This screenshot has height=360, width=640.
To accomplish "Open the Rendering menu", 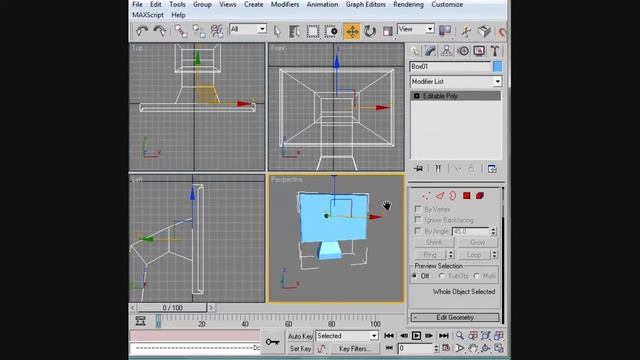I will point(408,4).
